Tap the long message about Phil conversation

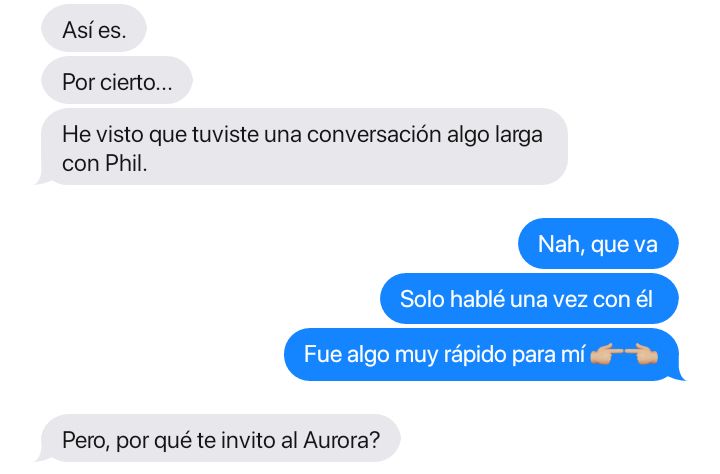[x=302, y=147]
